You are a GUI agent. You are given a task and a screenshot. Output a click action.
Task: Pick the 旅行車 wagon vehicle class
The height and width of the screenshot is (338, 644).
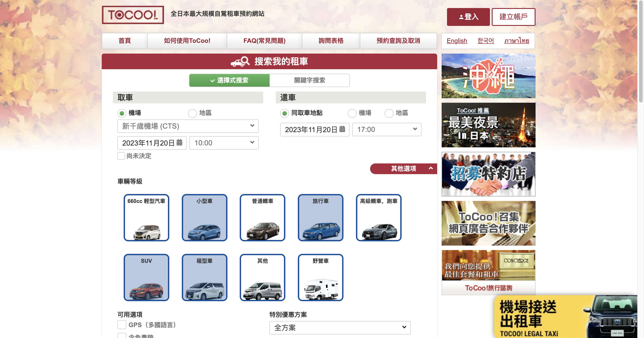click(320, 218)
